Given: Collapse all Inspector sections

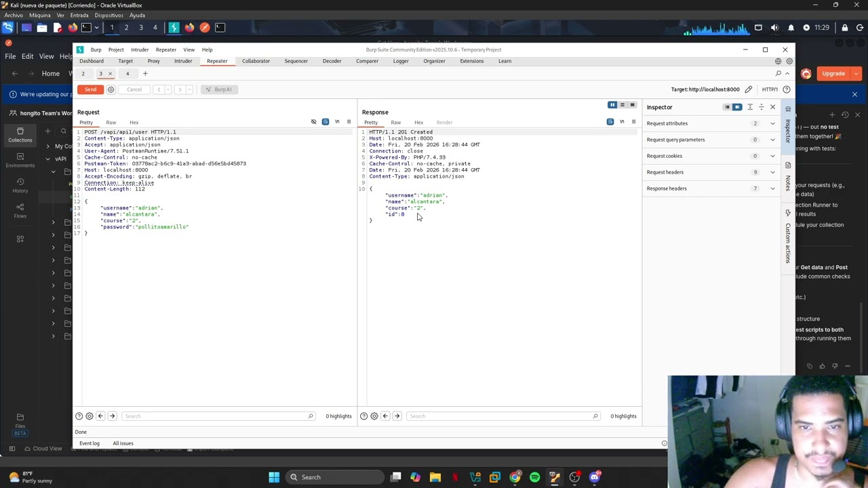Looking at the screenshot, I should click(x=761, y=107).
